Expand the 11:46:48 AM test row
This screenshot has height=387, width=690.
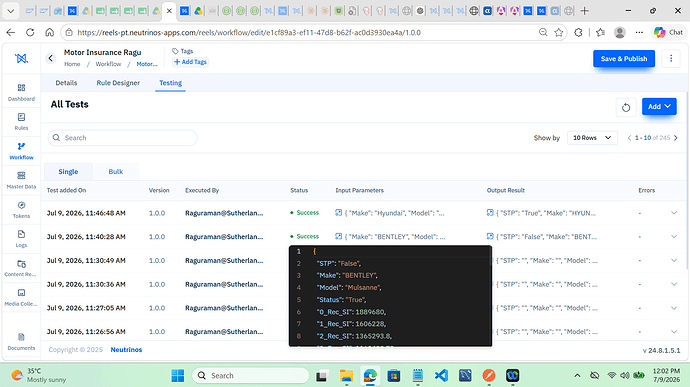(x=674, y=213)
